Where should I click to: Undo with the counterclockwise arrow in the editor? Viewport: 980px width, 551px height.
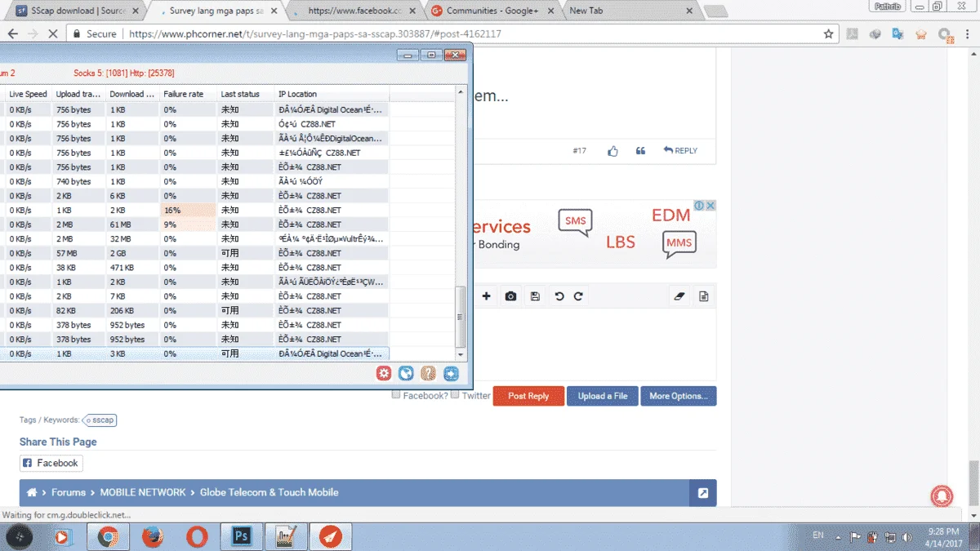click(559, 296)
